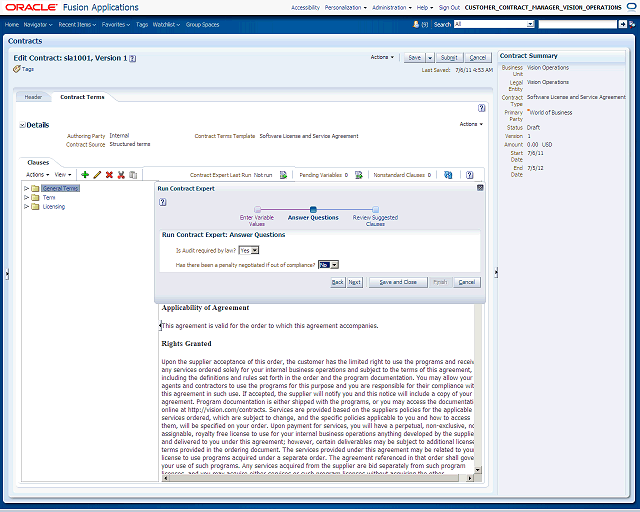Click the Back button in the dialog

tap(338, 282)
